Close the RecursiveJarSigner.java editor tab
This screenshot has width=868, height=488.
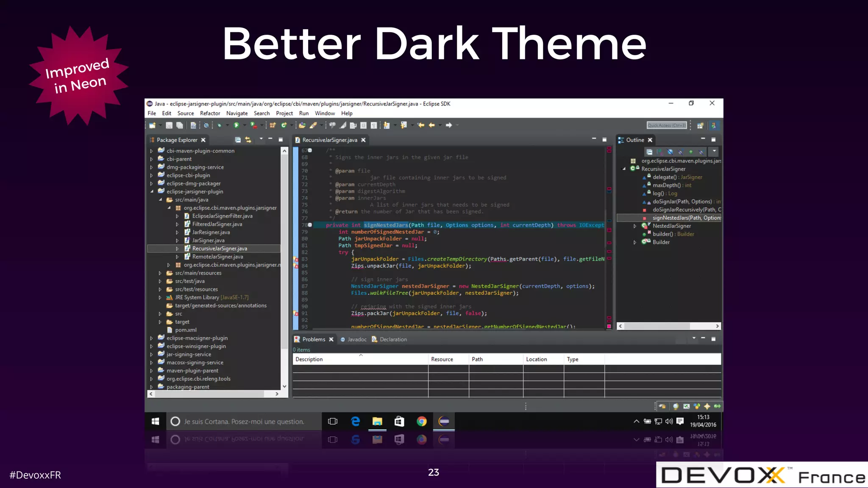pos(363,140)
